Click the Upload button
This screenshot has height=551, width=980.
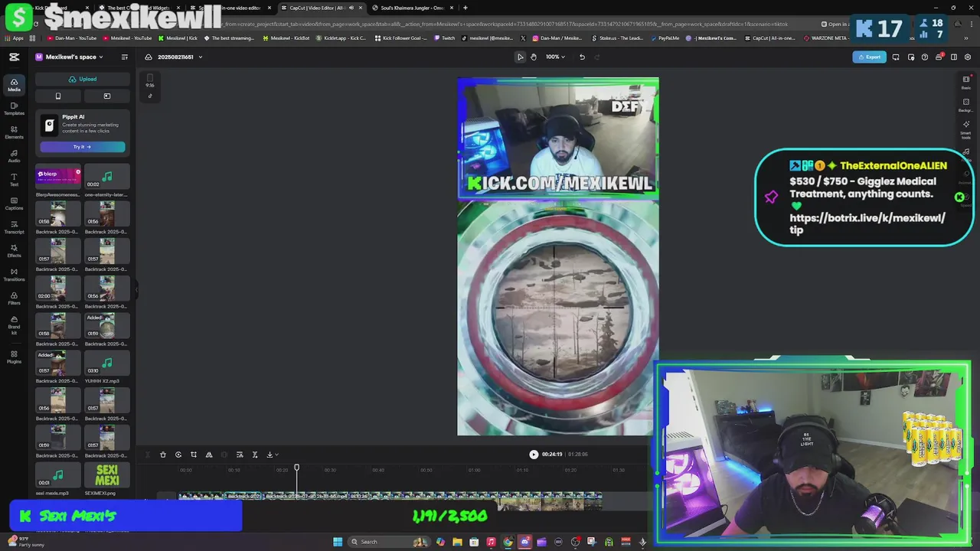point(83,79)
